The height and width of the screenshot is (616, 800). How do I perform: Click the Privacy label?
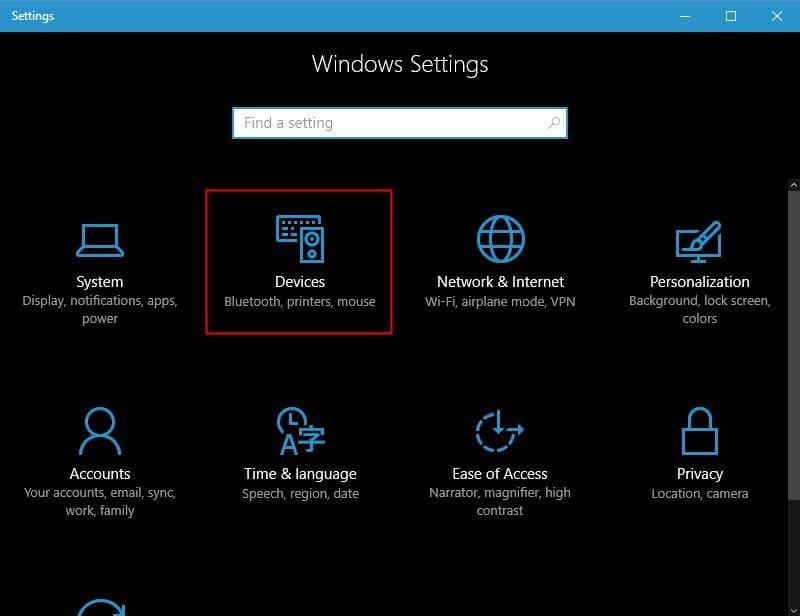tap(699, 474)
